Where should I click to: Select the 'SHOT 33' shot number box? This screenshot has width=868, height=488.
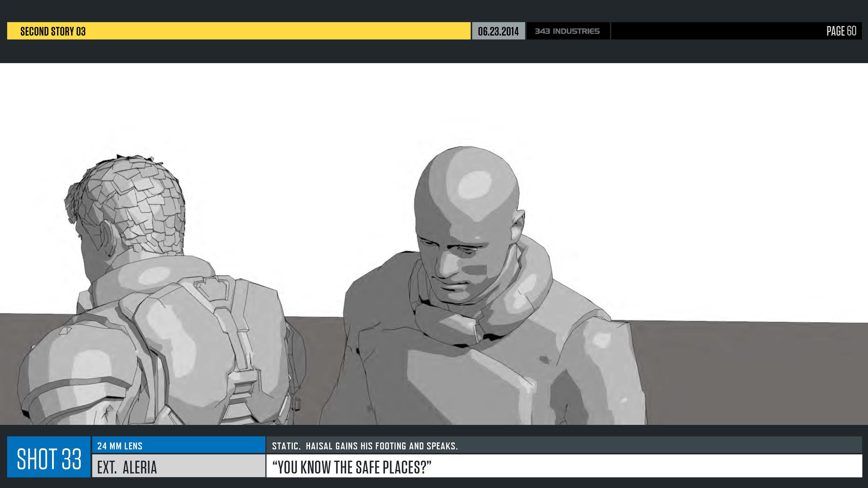pyautogui.click(x=49, y=457)
